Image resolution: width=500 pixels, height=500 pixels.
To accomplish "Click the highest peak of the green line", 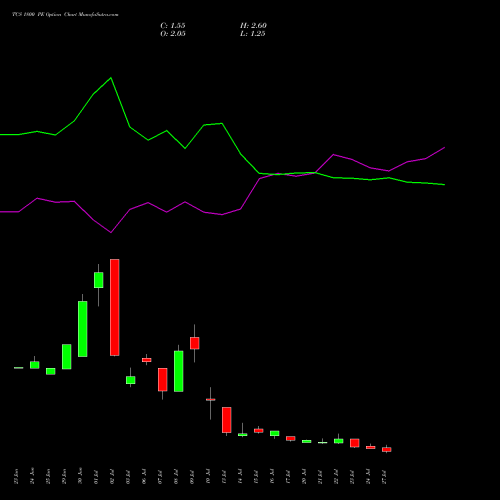I will pyautogui.click(x=111, y=78).
